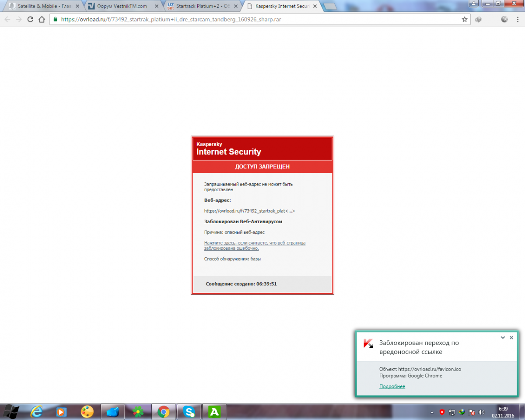Open the browser home page
Screen dimensions: 525x420
(42, 19)
